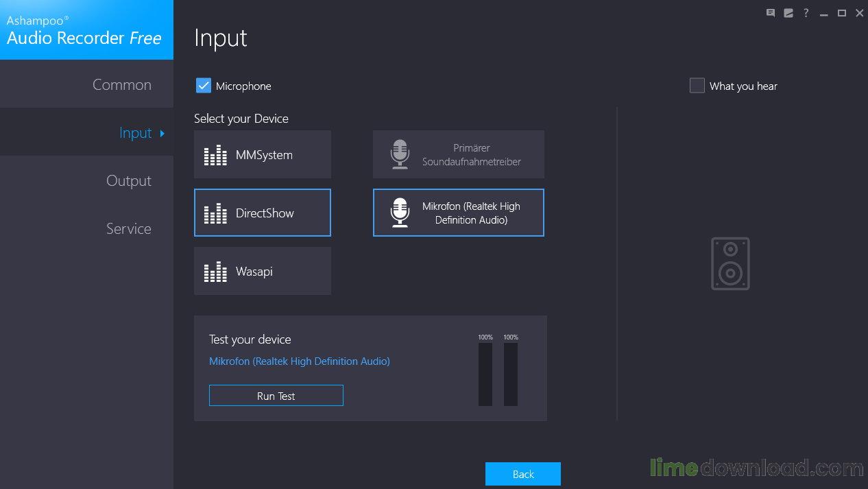
Task: Select the Wasapi driver icon
Action: tap(215, 271)
